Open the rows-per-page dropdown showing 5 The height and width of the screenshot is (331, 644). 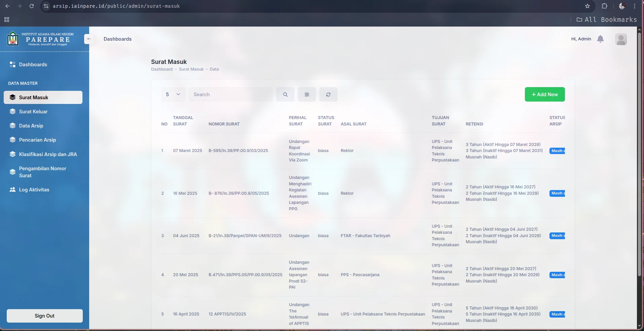(173, 94)
